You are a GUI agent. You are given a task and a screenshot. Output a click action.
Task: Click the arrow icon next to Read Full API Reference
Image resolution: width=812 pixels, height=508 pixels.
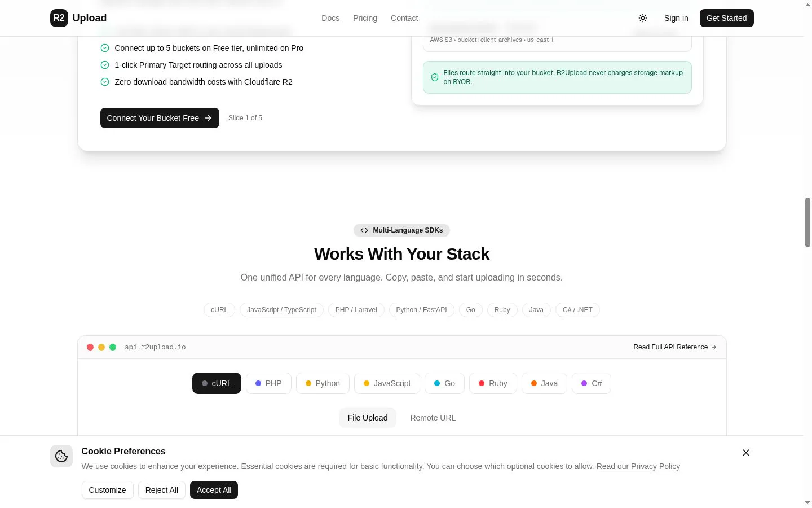tap(714, 347)
